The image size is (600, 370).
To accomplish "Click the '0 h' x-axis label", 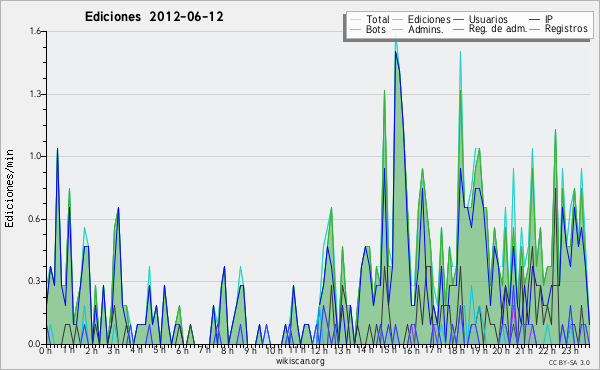I will click(x=46, y=351).
